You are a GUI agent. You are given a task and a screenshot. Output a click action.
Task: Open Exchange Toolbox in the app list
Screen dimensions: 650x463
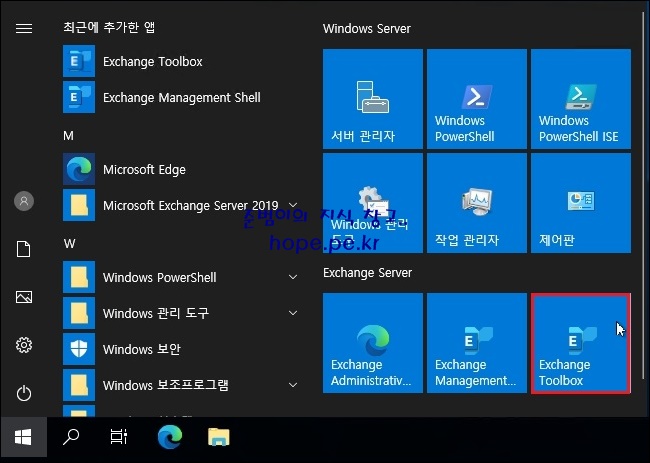[178, 61]
